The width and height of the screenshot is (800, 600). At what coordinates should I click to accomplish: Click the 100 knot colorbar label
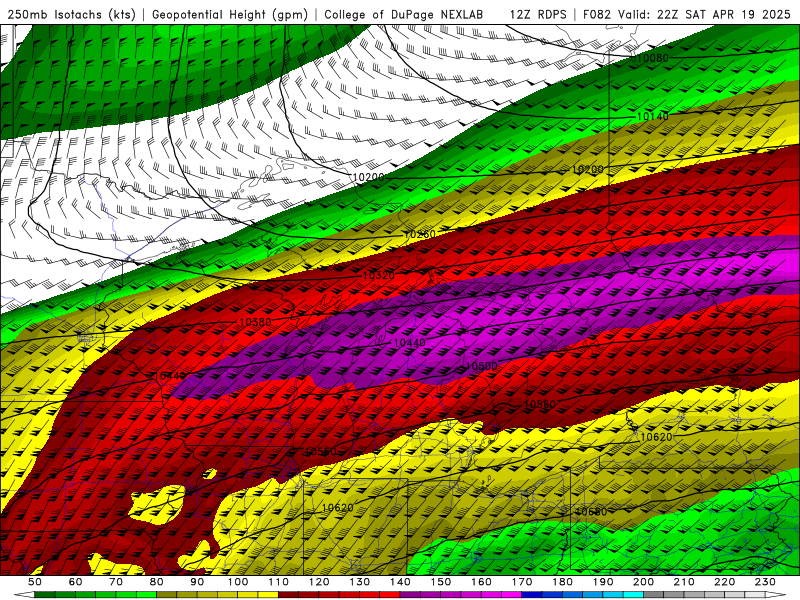[238, 582]
